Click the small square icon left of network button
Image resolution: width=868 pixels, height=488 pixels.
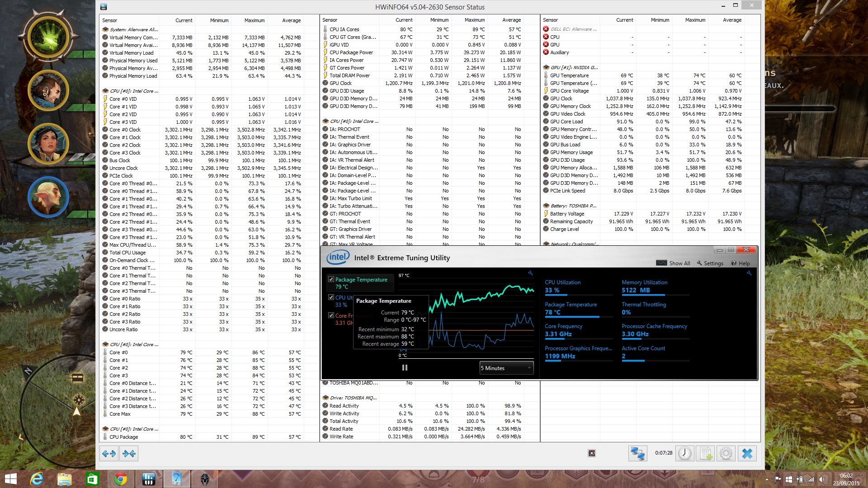coord(592,453)
